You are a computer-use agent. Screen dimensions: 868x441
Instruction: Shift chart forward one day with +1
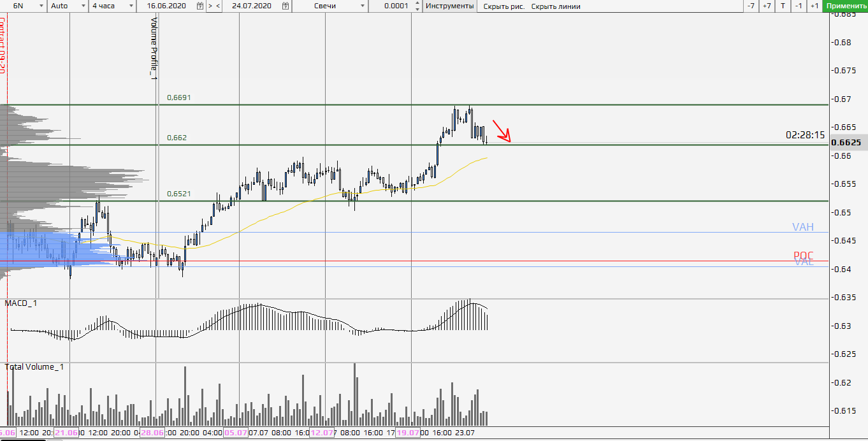pos(814,6)
